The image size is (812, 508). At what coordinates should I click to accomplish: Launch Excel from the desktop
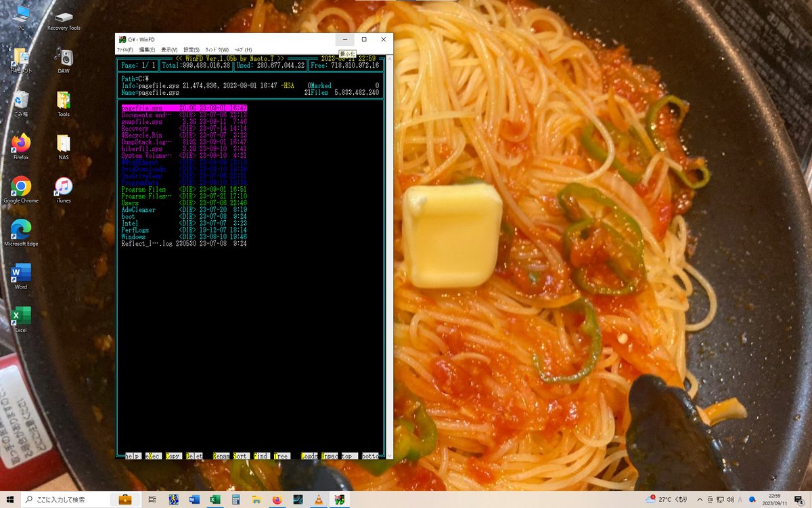[x=21, y=319]
